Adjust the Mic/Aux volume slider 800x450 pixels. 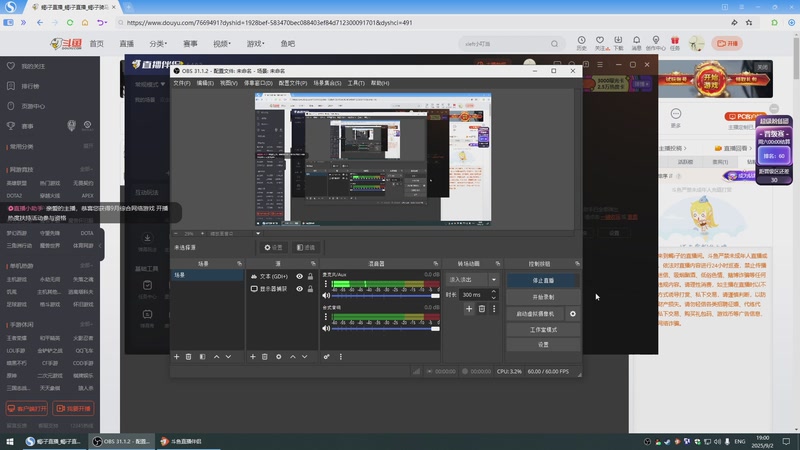pyautogui.click(x=386, y=295)
